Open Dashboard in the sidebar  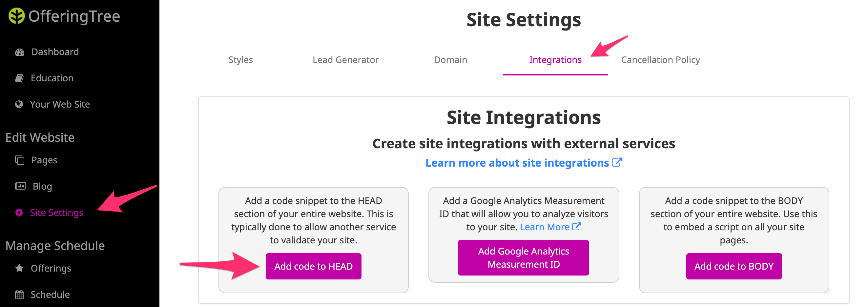tap(55, 52)
